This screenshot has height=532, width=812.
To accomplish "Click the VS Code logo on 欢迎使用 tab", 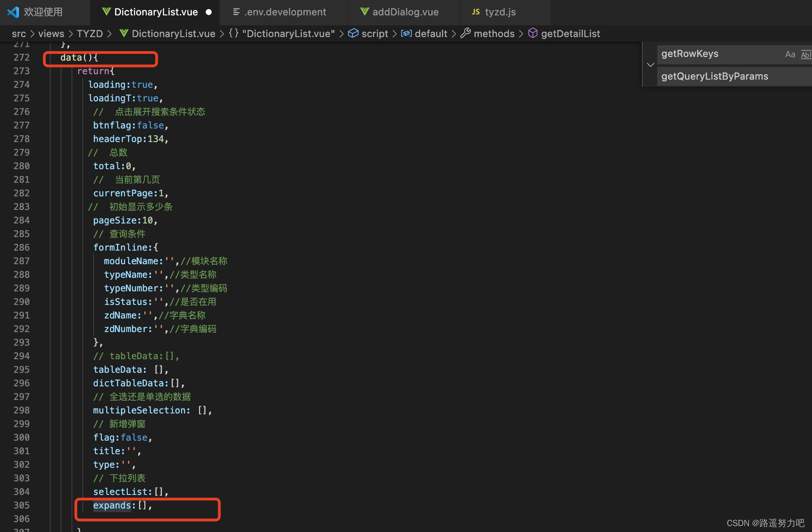I will (x=14, y=12).
